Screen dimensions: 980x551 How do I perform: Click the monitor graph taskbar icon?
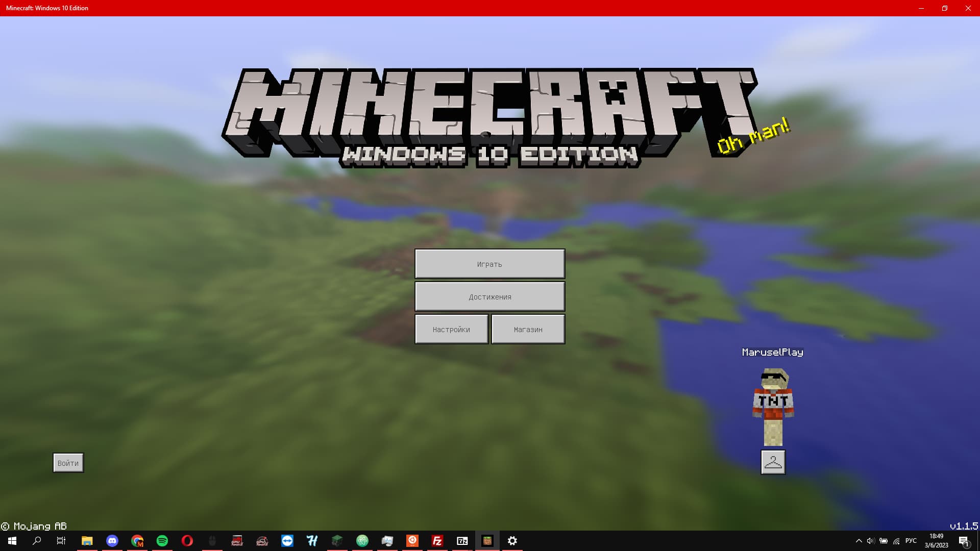387,541
